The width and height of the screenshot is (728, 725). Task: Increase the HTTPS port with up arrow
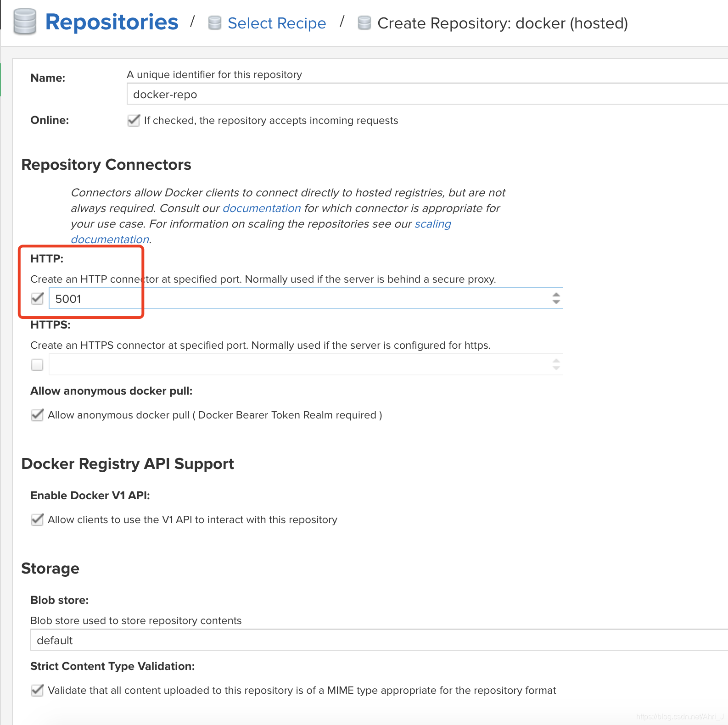click(x=556, y=361)
